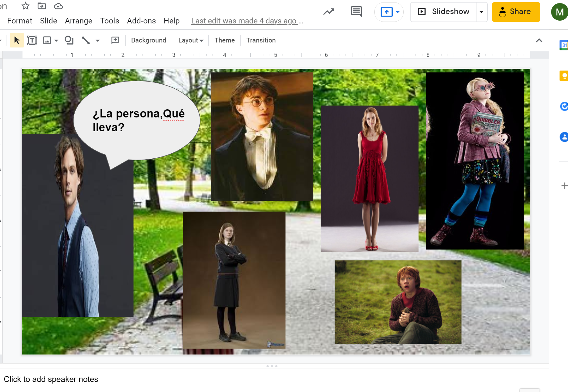Click the Theme button
This screenshot has height=392, width=568.
click(x=225, y=40)
